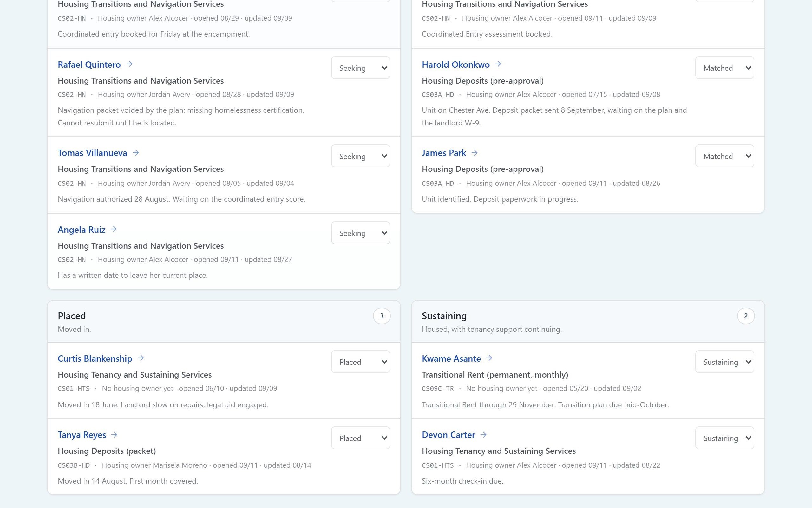Viewport: 812px width, 508px height.
Task: Open Kwame Asante's client record link
Action: [451, 358]
